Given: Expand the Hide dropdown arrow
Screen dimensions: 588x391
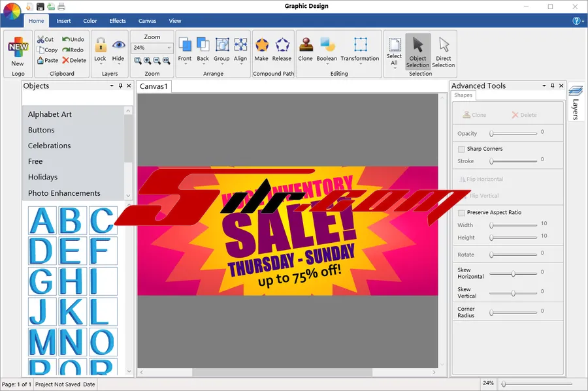Looking at the screenshot, I should pos(119,64).
